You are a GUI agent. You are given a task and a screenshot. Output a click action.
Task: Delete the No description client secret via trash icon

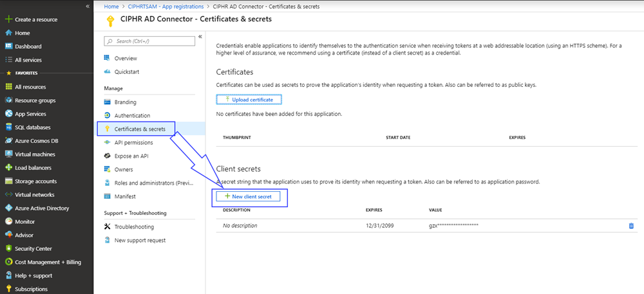631,226
